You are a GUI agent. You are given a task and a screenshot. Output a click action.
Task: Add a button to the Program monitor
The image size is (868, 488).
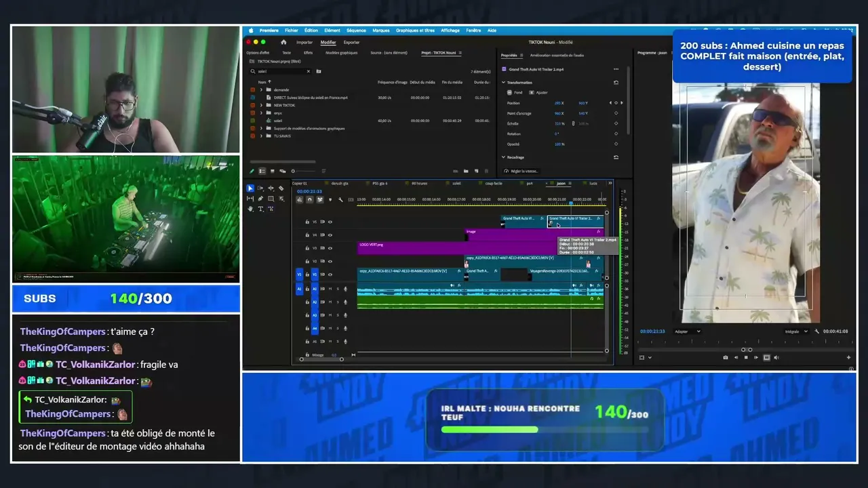[848, 357]
